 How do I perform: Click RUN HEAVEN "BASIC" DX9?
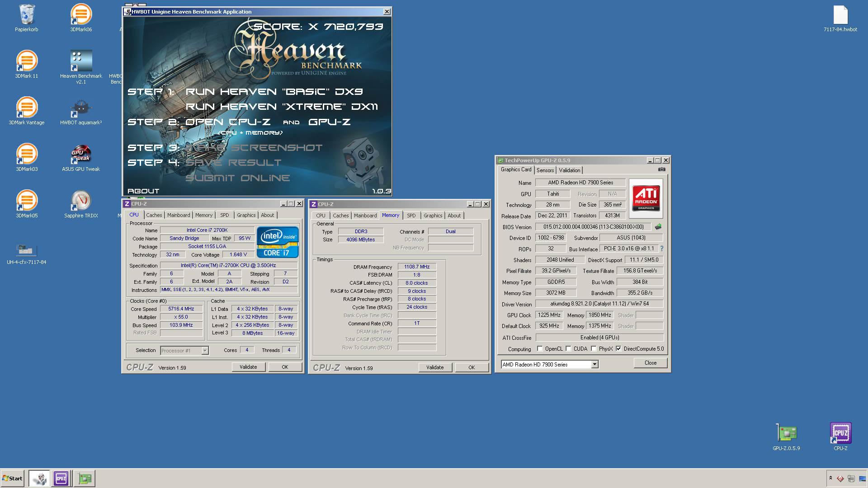point(274,92)
